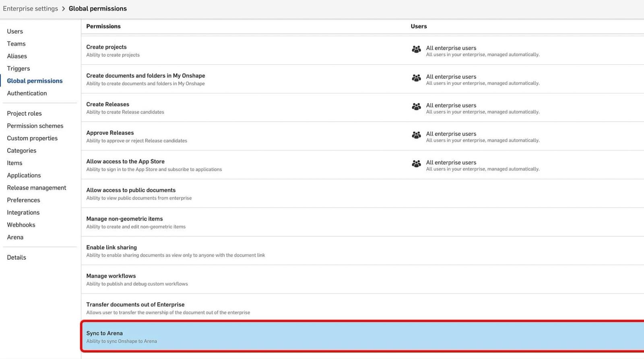Screen dimensions: 644x359
Task: Open Release management settings
Action: [37, 188]
